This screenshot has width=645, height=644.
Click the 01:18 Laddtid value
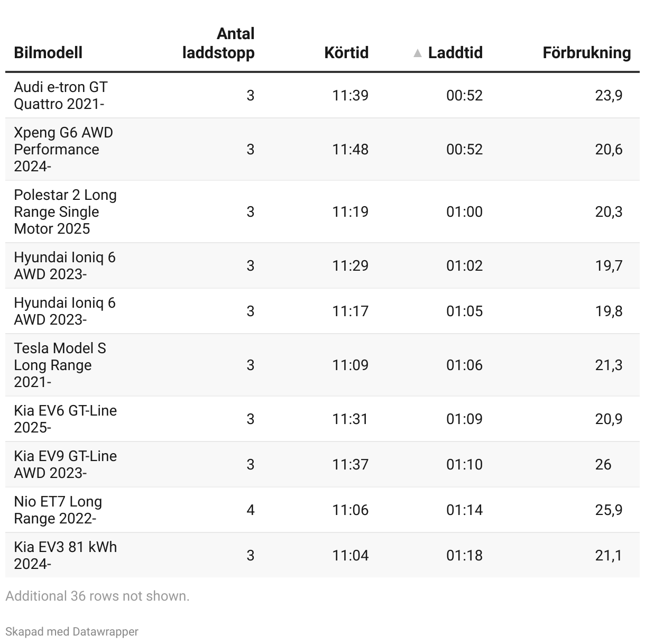pyautogui.click(x=464, y=555)
